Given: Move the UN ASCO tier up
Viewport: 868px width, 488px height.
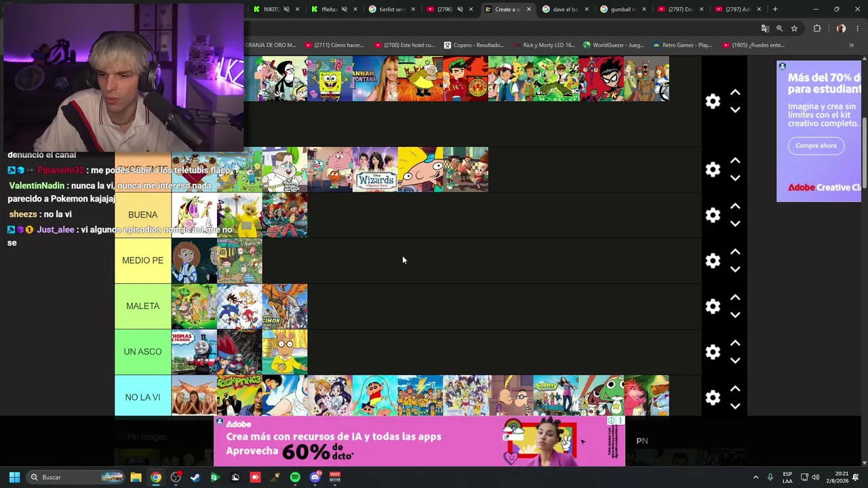Looking at the screenshot, I should click(735, 343).
